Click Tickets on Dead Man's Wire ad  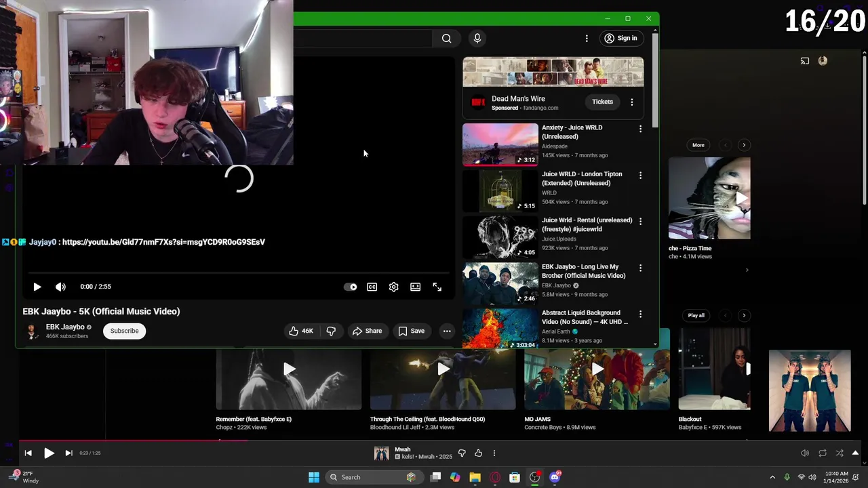click(602, 102)
